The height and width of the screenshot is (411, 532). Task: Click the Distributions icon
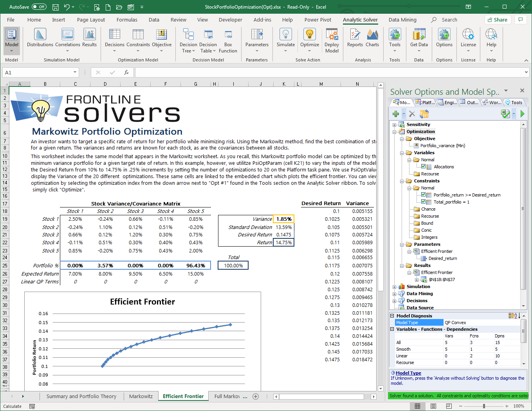pyautogui.click(x=40, y=35)
